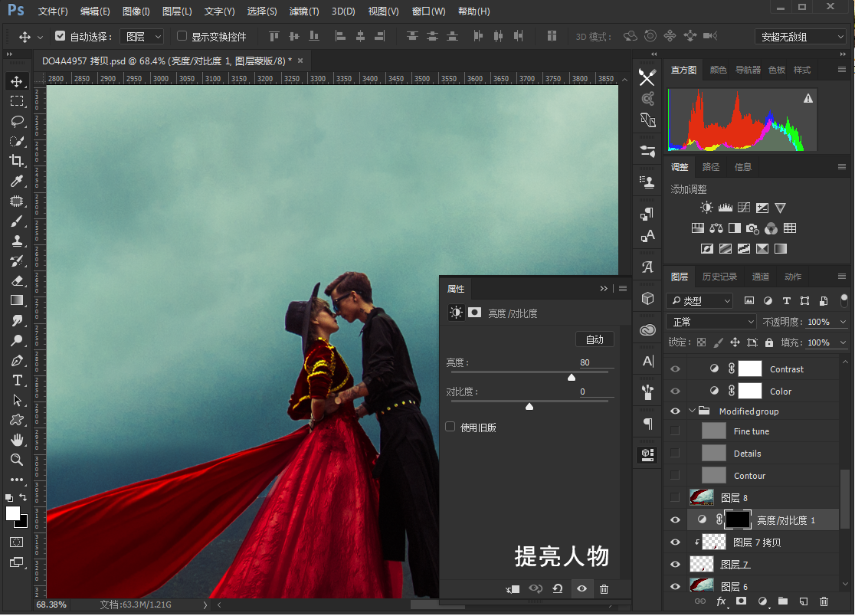Select the Rectangular Marquee tool
The height and width of the screenshot is (616, 855).
point(17,101)
